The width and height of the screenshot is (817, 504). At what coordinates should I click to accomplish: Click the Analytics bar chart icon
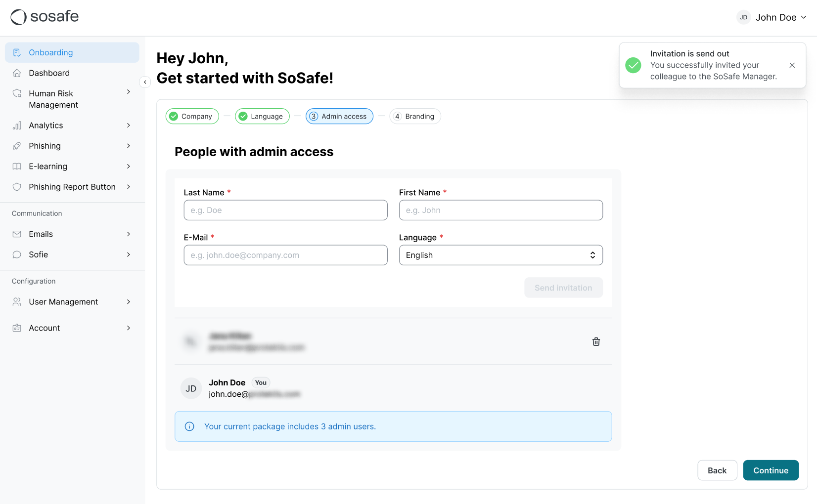click(17, 126)
